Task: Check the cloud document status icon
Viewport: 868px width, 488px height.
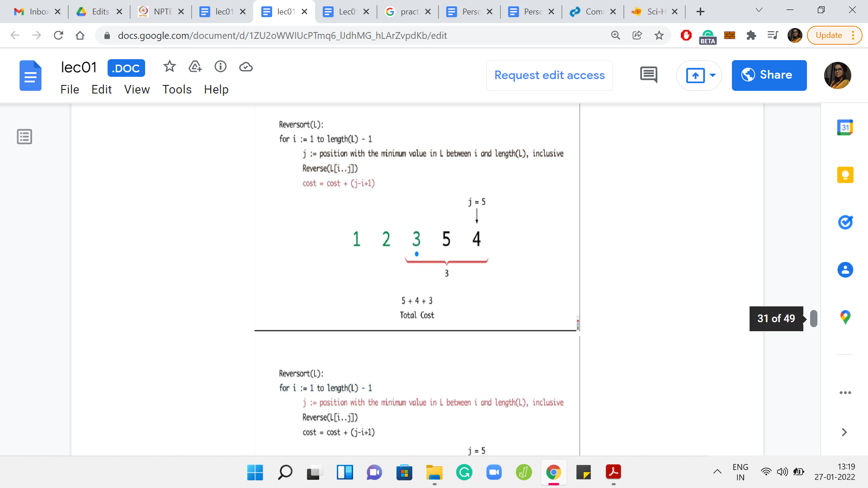Action: click(x=245, y=67)
